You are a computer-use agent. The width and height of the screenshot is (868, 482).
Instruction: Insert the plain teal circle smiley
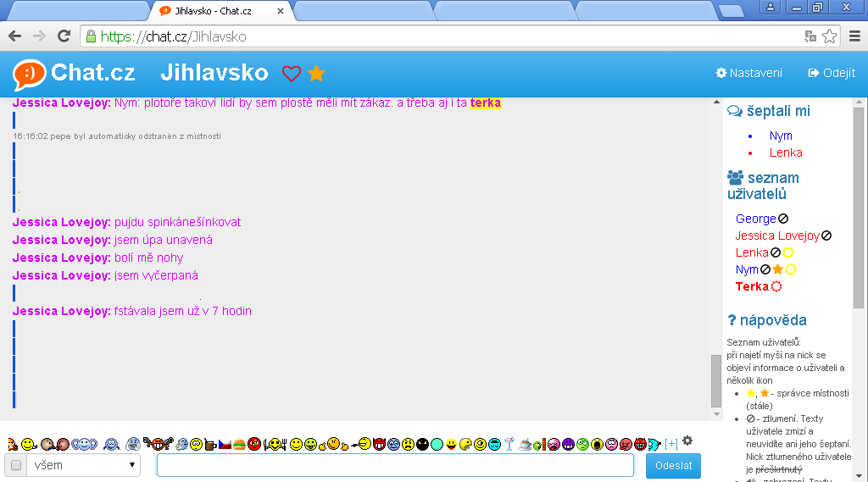[x=437, y=445]
